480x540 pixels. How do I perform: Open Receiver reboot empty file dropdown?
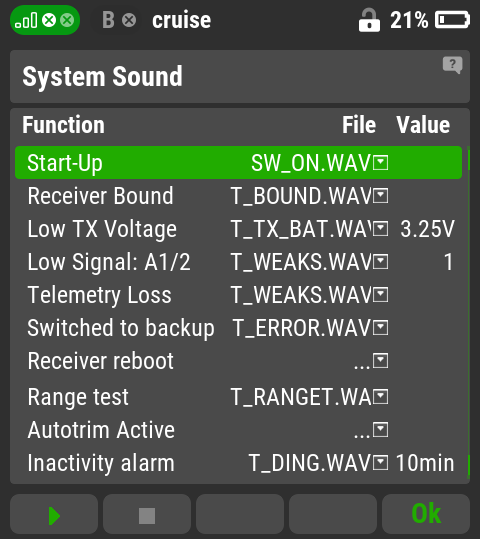(x=371, y=361)
